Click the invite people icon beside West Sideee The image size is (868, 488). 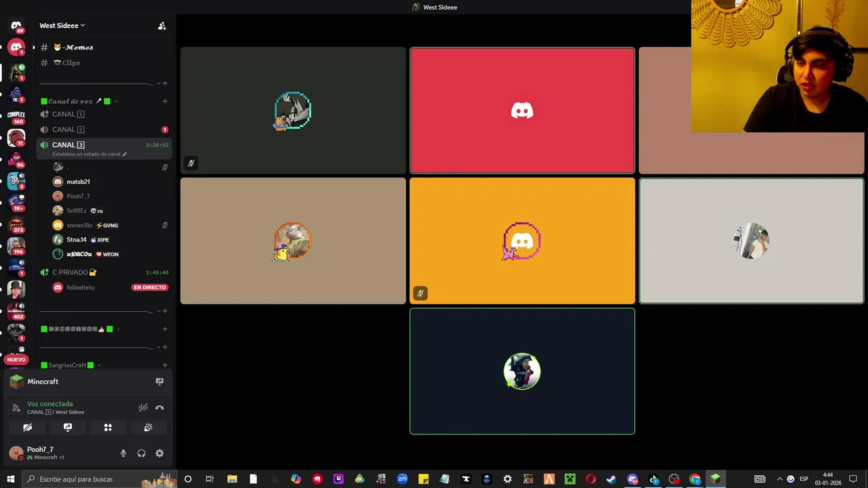pyautogui.click(x=161, y=26)
